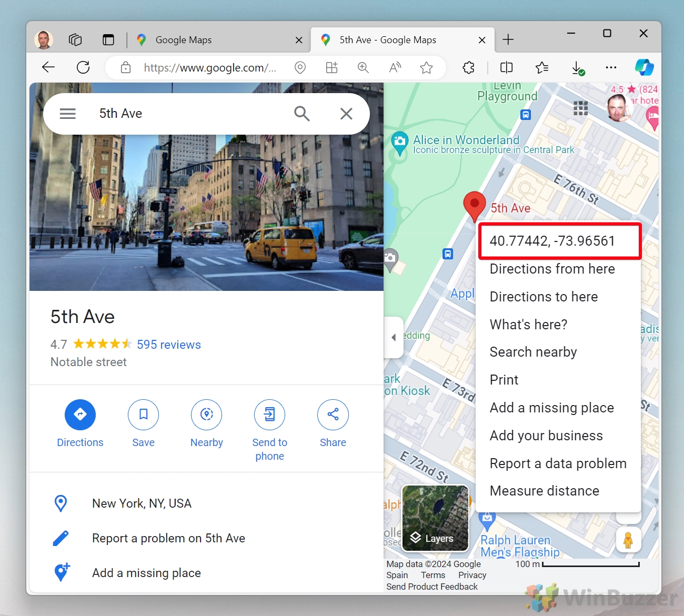
Task: Launch the Copilot sidebar
Action: click(644, 67)
